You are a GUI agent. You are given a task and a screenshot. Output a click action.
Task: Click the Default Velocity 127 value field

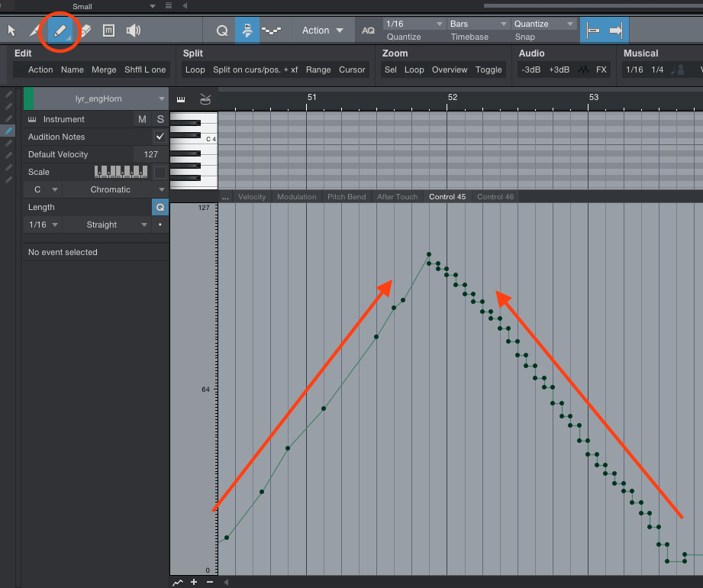[x=150, y=154]
